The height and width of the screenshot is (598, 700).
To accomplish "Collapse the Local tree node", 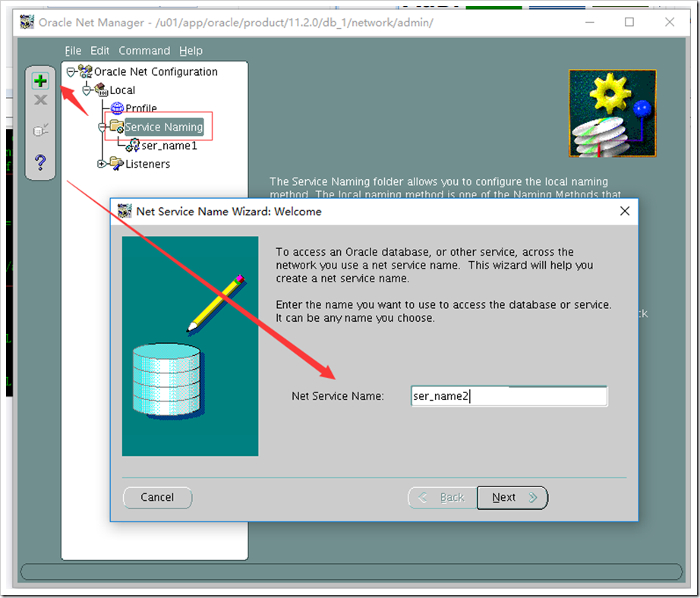I will pyautogui.click(x=87, y=90).
